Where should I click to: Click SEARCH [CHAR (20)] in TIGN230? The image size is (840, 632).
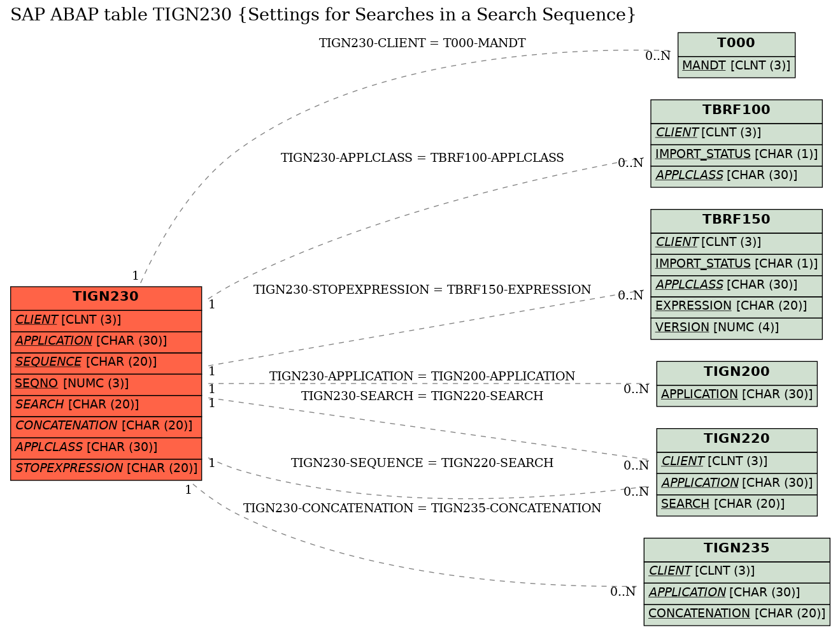pyautogui.click(x=106, y=405)
